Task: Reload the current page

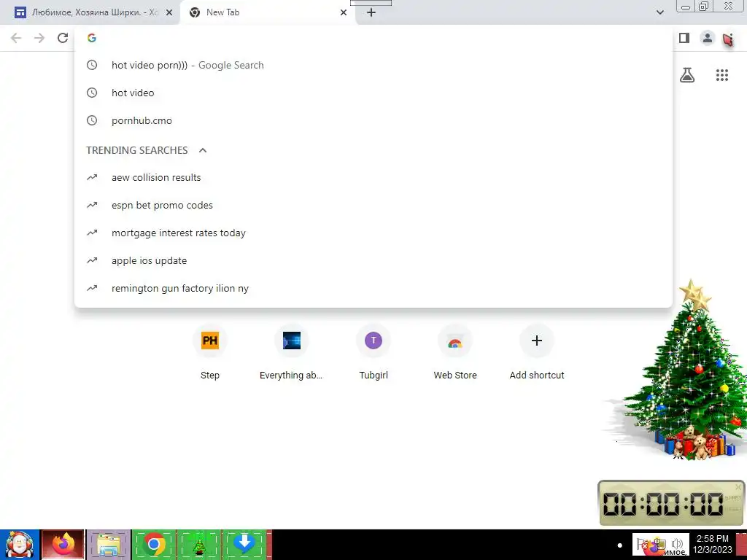Action: [x=63, y=38]
